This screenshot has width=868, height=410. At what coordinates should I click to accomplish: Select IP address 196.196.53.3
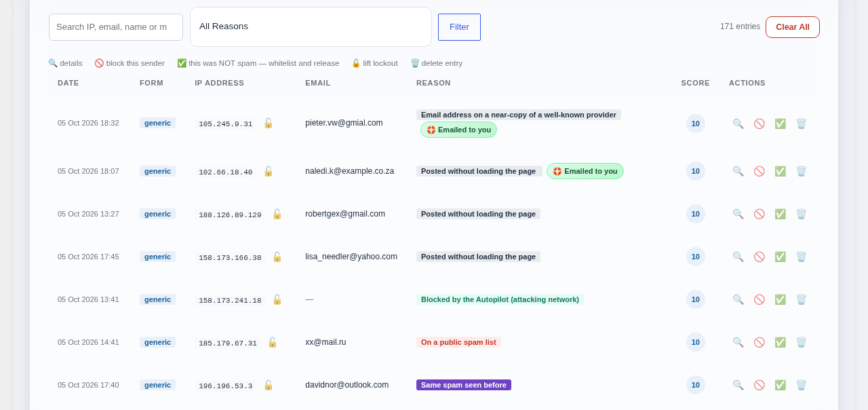coord(225,386)
